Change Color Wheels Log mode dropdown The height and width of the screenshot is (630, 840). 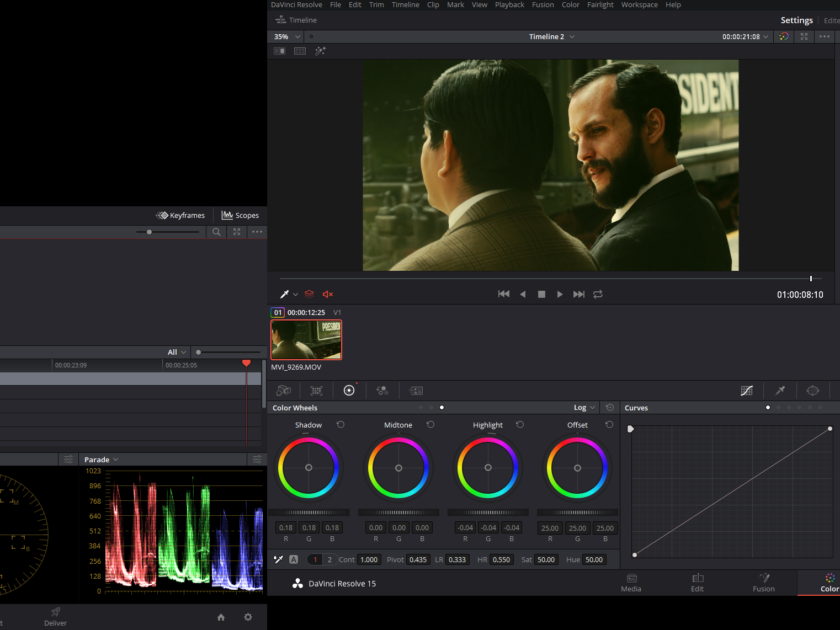pos(584,408)
